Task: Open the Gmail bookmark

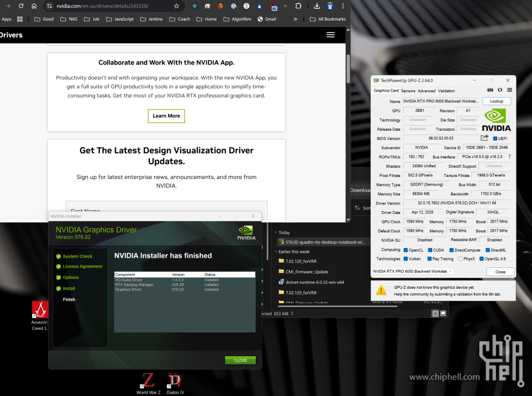Action: pyautogui.click(x=267, y=19)
